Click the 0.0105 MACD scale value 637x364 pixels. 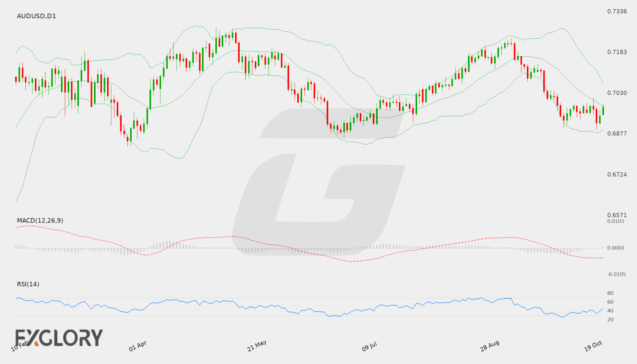pyautogui.click(x=616, y=221)
